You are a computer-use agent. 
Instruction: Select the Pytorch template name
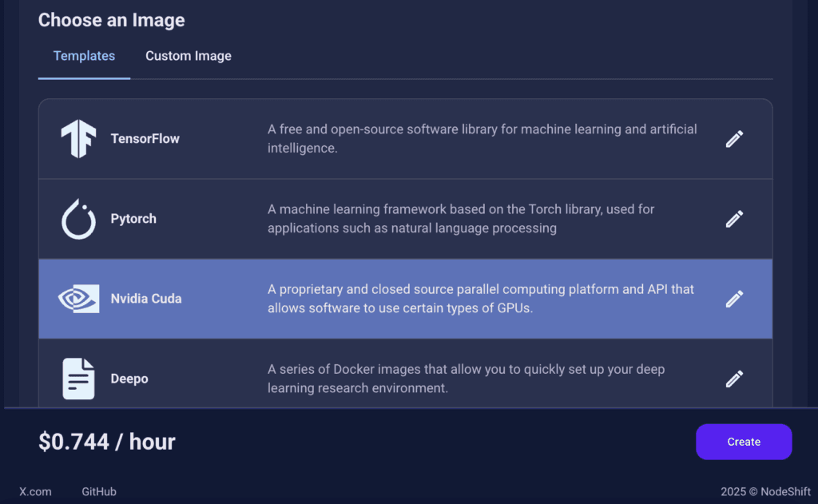click(133, 219)
